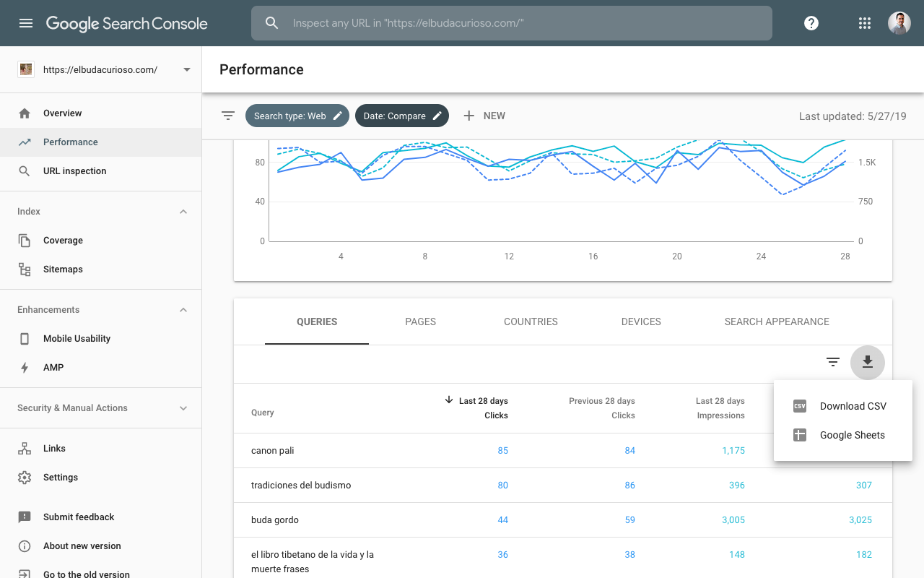Click the download arrow button
Viewport: 924px width, 578px height.
pyautogui.click(x=868, y=363)
